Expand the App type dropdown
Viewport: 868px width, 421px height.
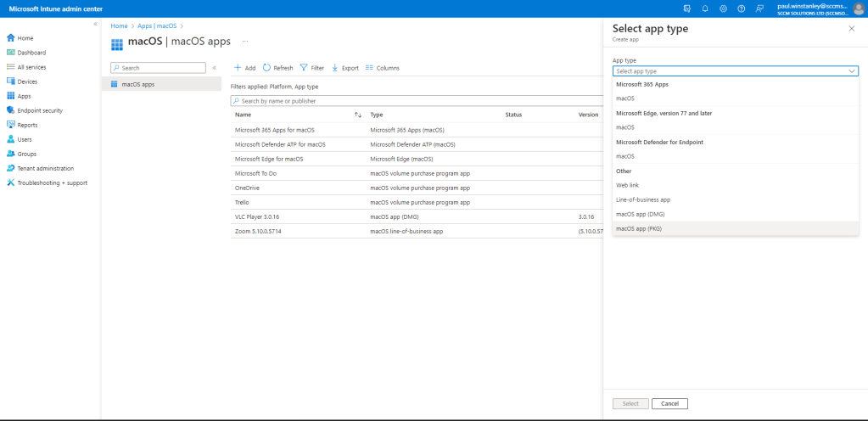click(735, 71)
